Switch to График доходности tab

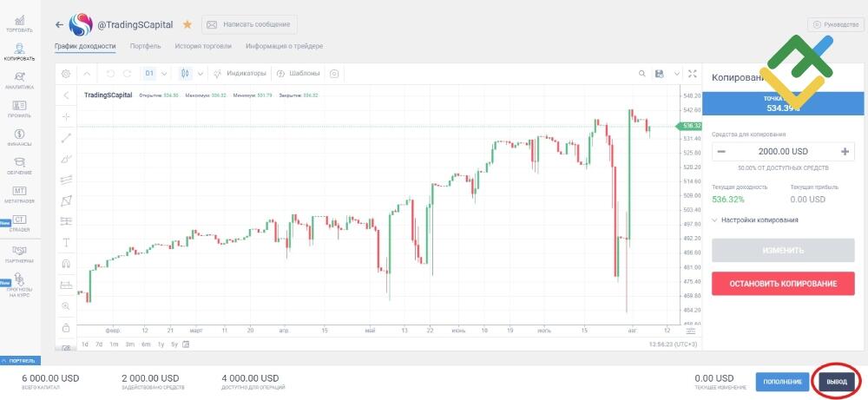(85, 47)
